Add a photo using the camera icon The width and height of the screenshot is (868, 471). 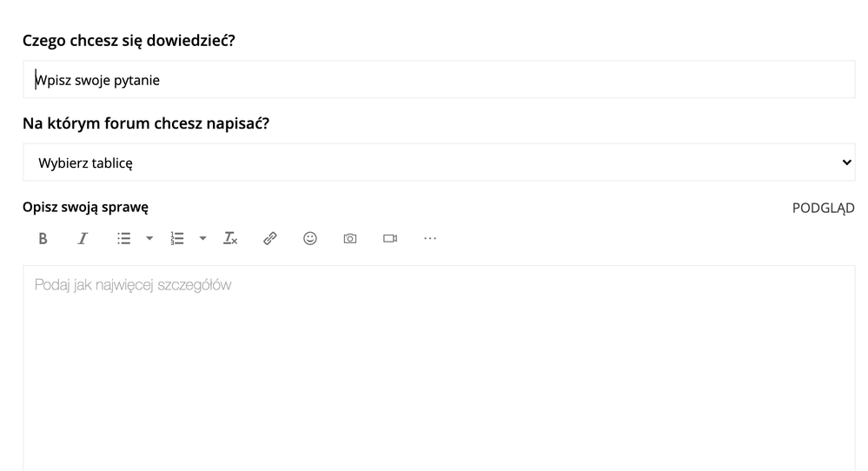(350, 238)
